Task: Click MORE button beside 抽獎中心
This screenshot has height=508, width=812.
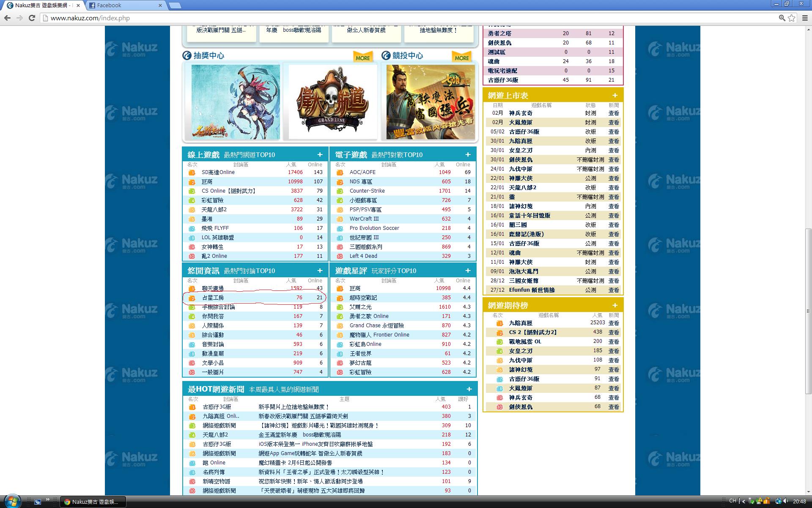Action: [x=363, y=57]
